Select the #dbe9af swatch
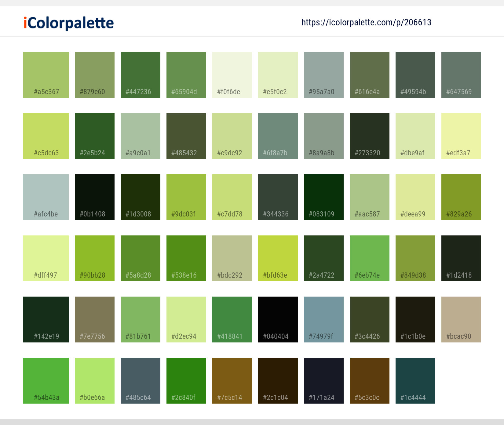 [415, 136]
